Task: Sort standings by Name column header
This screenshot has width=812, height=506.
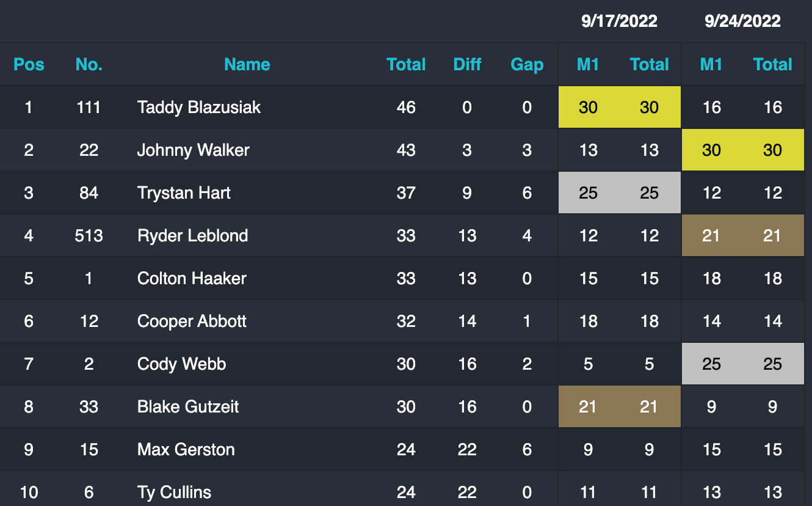Action: (247, 64)
